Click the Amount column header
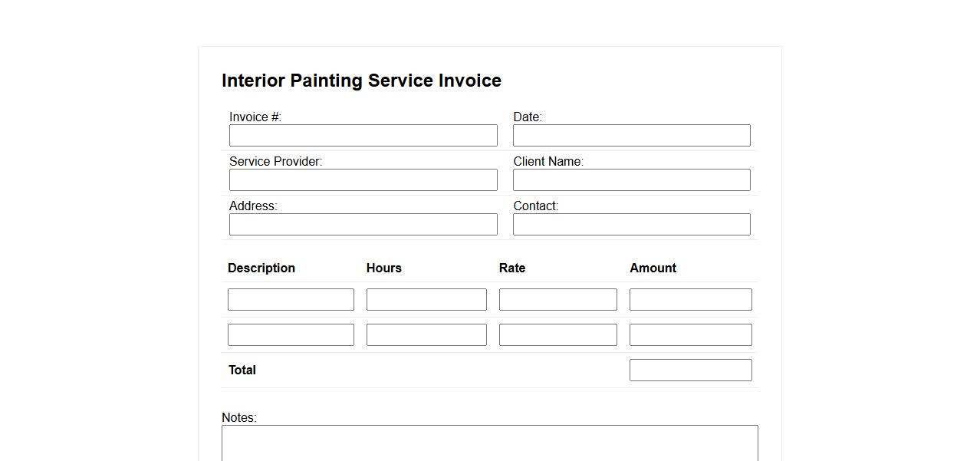Screen dimensions: 980x461 coord(653,268)
